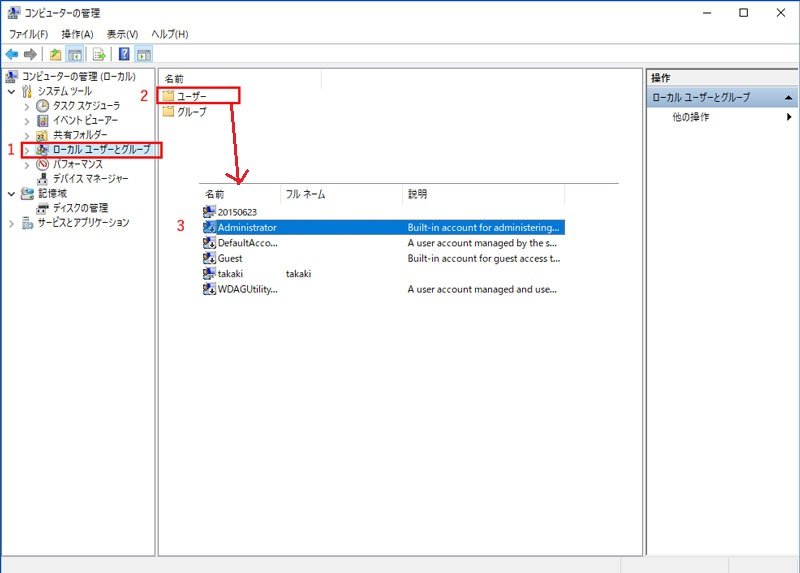Open the 表示(V) menu

122,34
